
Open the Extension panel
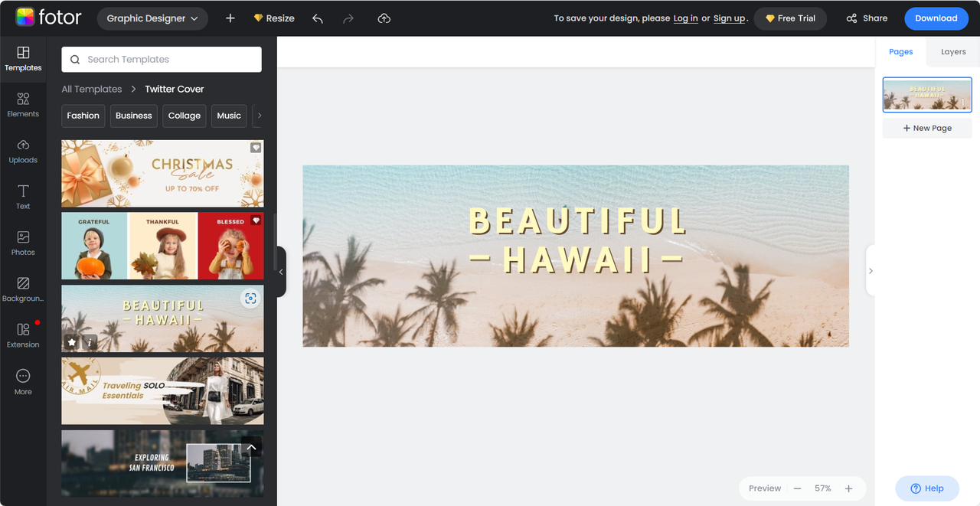click(23, 335)
